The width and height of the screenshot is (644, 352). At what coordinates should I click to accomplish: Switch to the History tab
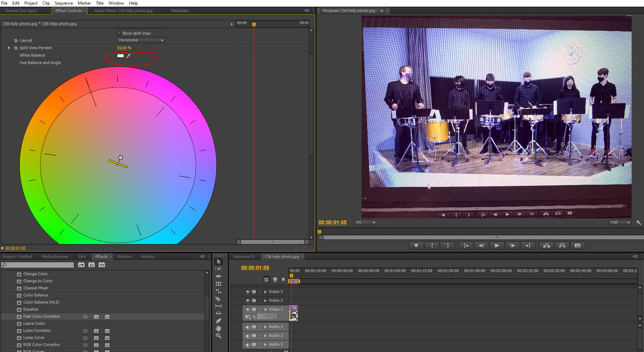click(x=148, y=257)
